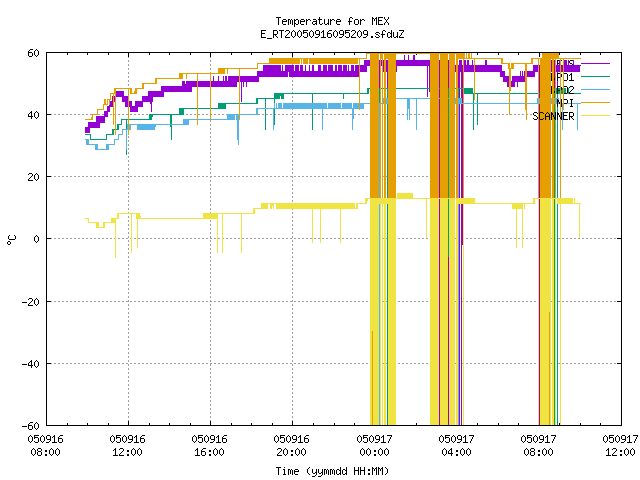This screenshot has width=640, height=480.
Task: Click the x-axis label 050917 00:00
Action: [x=374, y=446]
